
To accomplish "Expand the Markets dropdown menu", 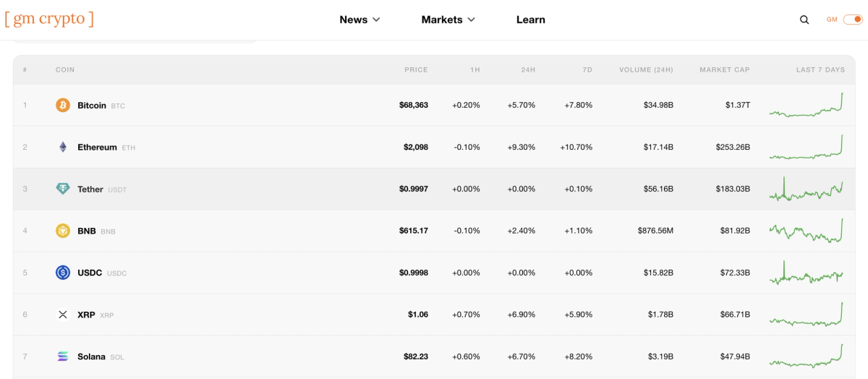I will [x=448, y=20].
